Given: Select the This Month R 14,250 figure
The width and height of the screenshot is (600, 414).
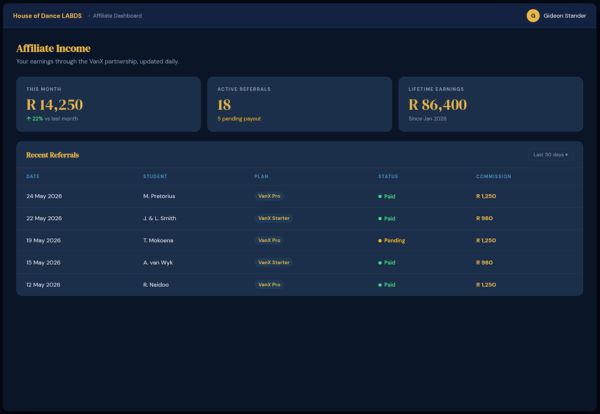Looking at the screenshot, I should [x=55, y=105].
